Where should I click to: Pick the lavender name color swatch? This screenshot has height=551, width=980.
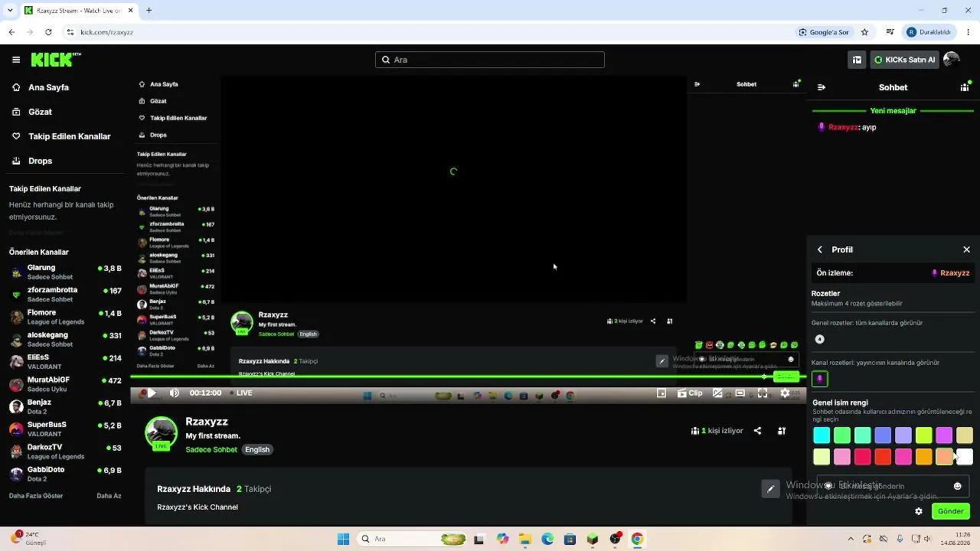point(903,435)
